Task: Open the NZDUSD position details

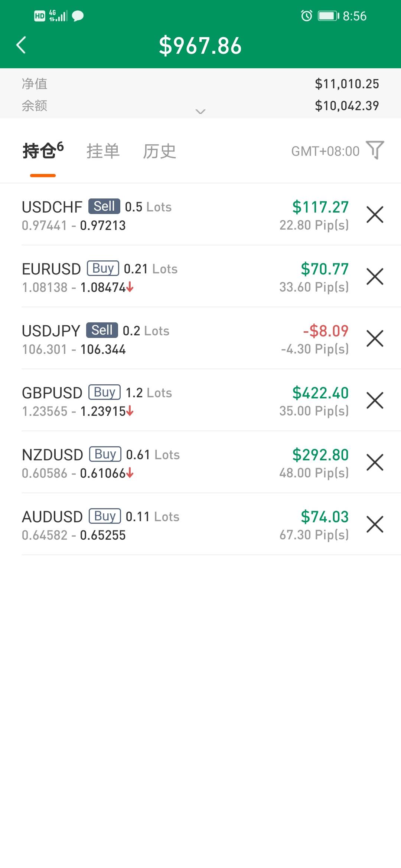Action: (x=149, y=463)
